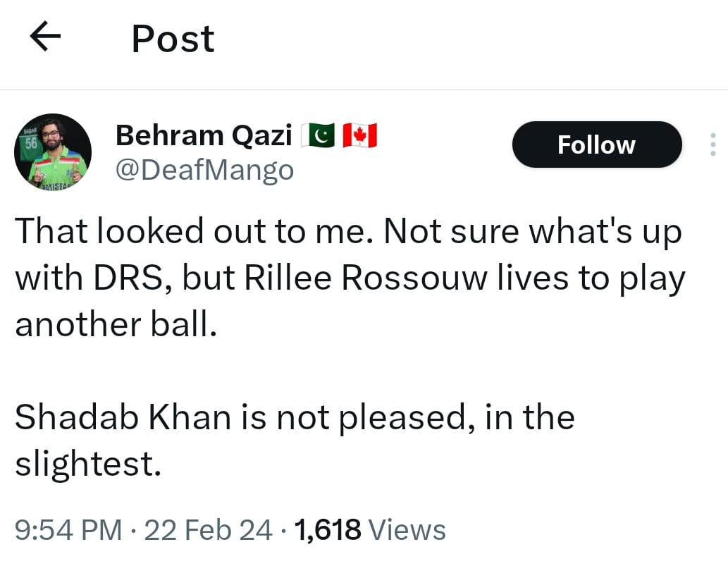This screenshot has height=566, width=728.
Task: Click the 22 Feb 24 date
Action: point(208,529)
